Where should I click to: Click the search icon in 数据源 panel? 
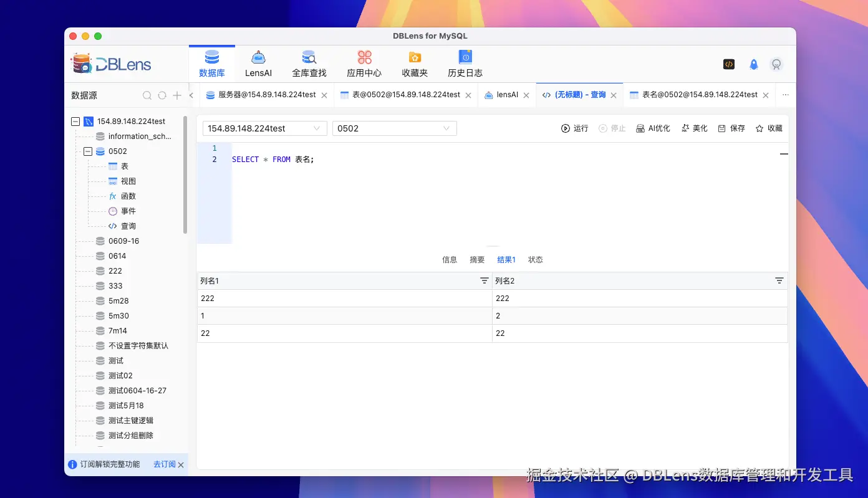pyautogui.click(x=147, y=95)
